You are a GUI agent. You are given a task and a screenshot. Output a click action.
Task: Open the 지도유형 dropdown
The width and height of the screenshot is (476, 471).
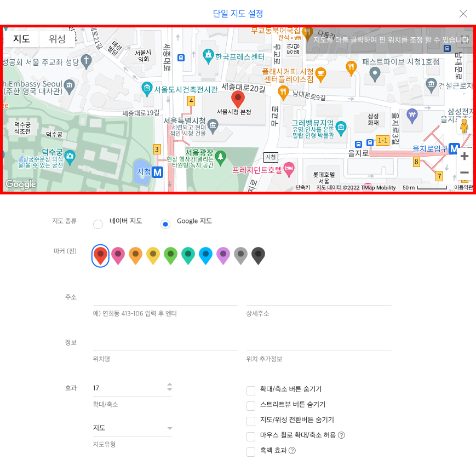click(133, 428)
